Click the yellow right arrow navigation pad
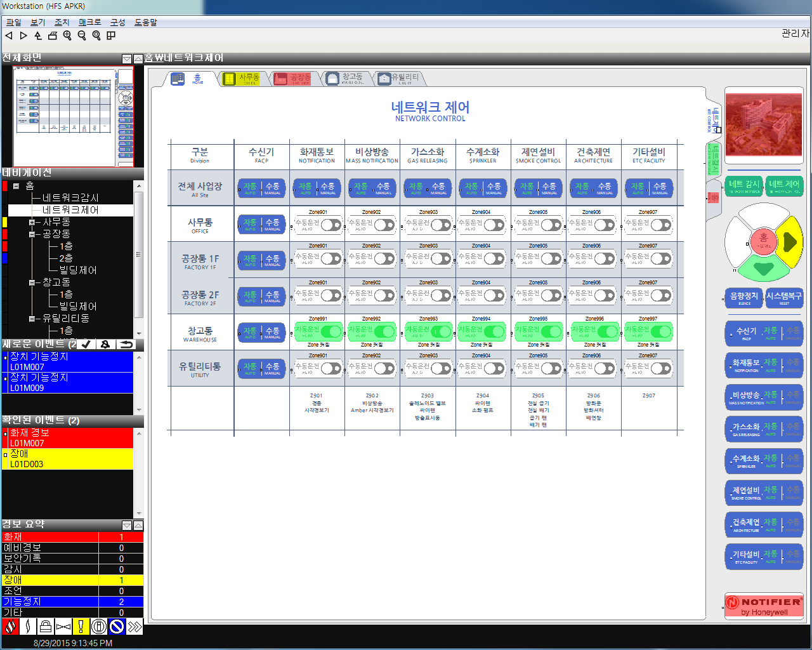The width and height of the screenshot is (812, 650). (x=790, y=241)
